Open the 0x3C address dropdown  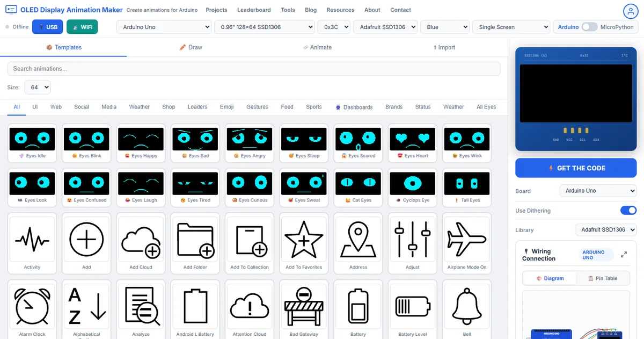coord(334,27)
